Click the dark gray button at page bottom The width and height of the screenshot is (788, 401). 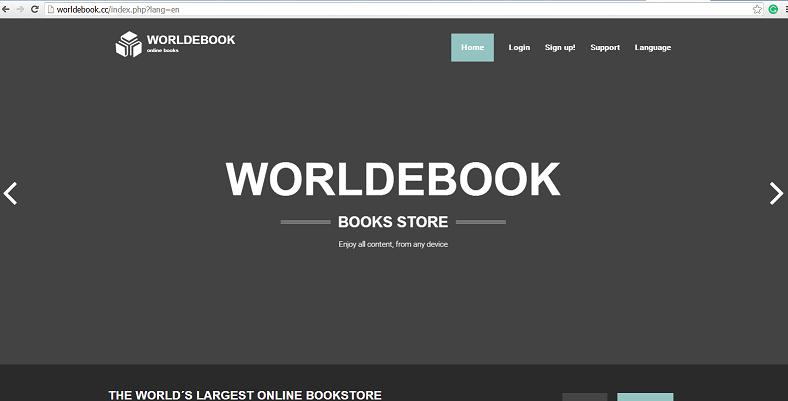coord(585,397)
